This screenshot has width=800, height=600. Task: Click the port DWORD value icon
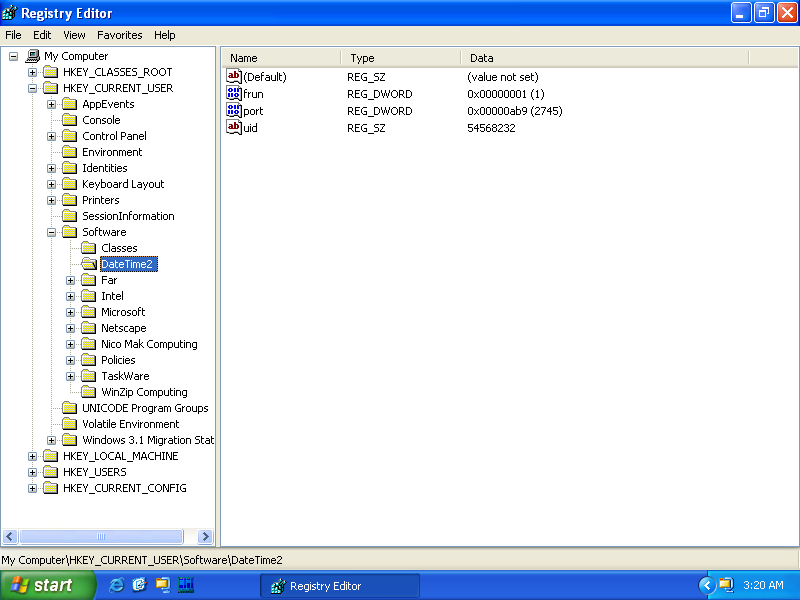tap(234, 110)
